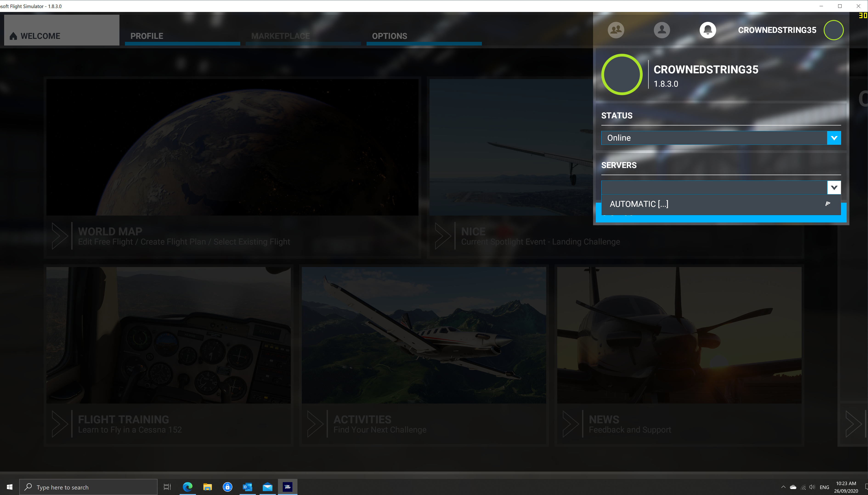Open File Explorer from taskbar
This screenshot has height=495, width=868.
pyautogui.click(x=208, y=487)
